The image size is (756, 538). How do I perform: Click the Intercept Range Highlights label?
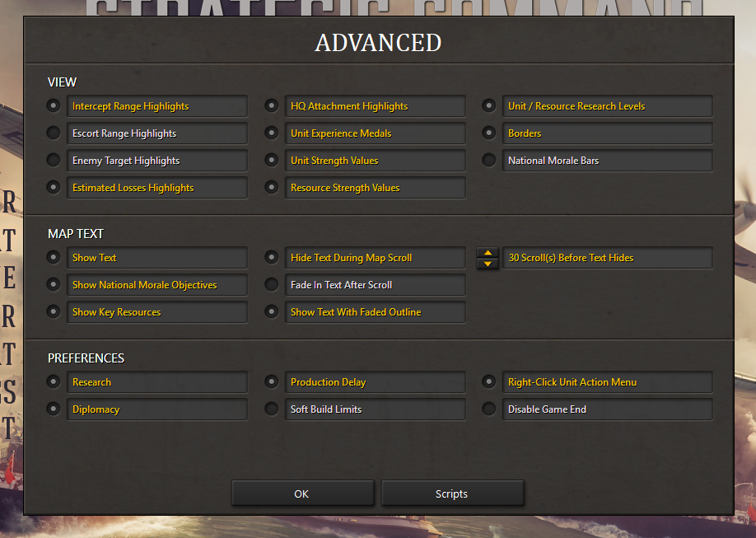click(156, 106)
